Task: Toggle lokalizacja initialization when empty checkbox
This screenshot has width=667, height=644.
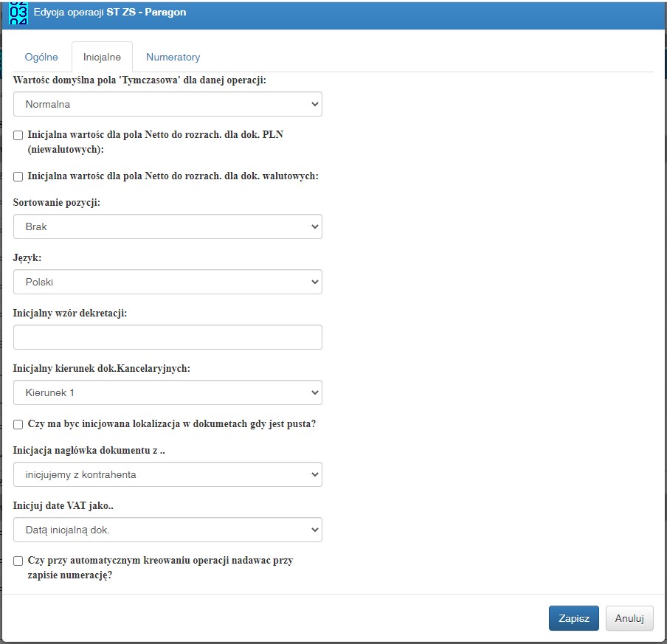Action: 18,424
